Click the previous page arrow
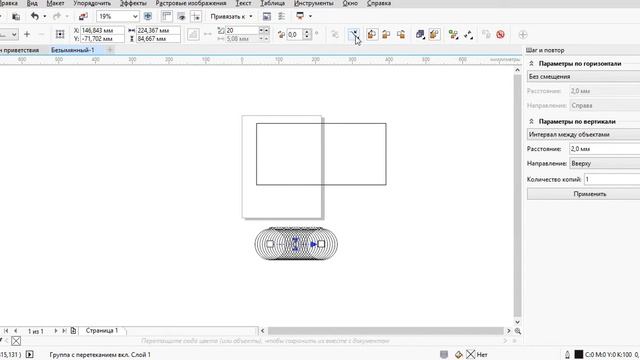The width and height of the screenshot is (640, 360). [16, 331]
